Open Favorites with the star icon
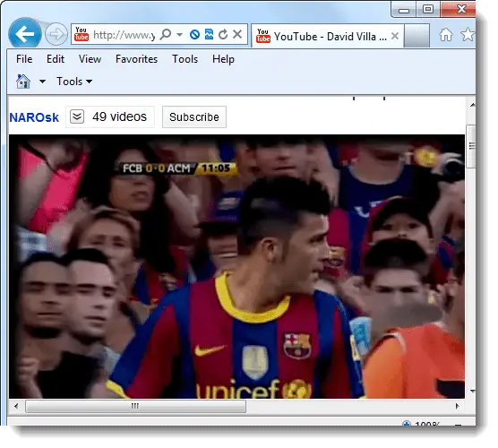The width and height of the screenshot is (498, 448). click(468, 34)
